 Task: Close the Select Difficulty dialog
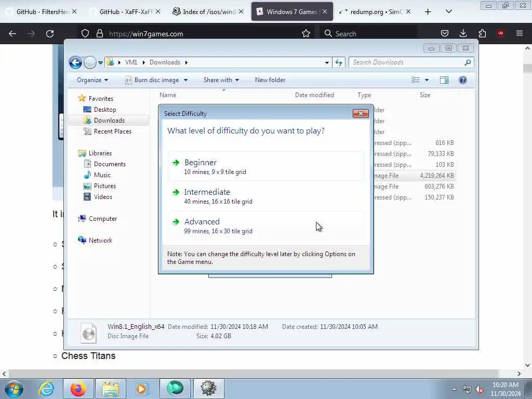(361, 114)
